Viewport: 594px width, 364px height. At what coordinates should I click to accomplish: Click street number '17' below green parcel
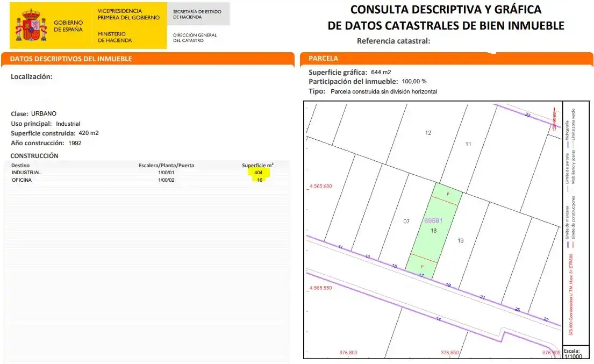(x=421, y=275)
